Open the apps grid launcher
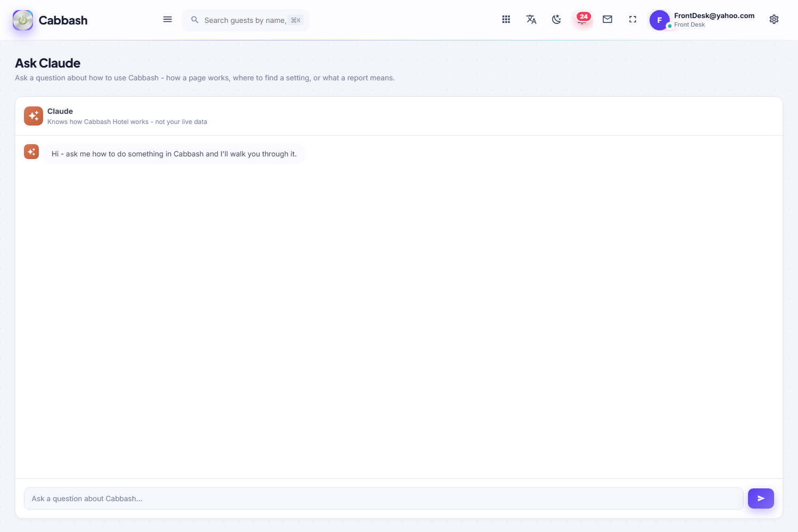 (506, 20)
